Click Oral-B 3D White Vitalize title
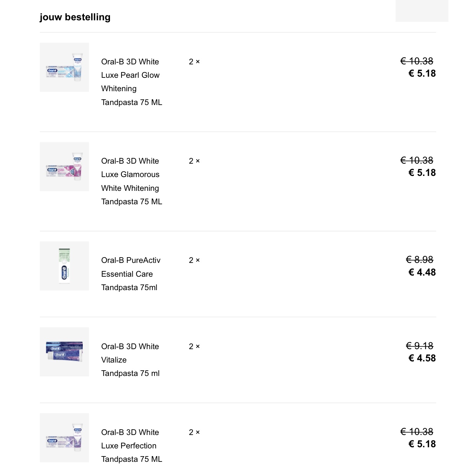Image resolution: width=476 pixels, height=476 pixels. [130, 360]
